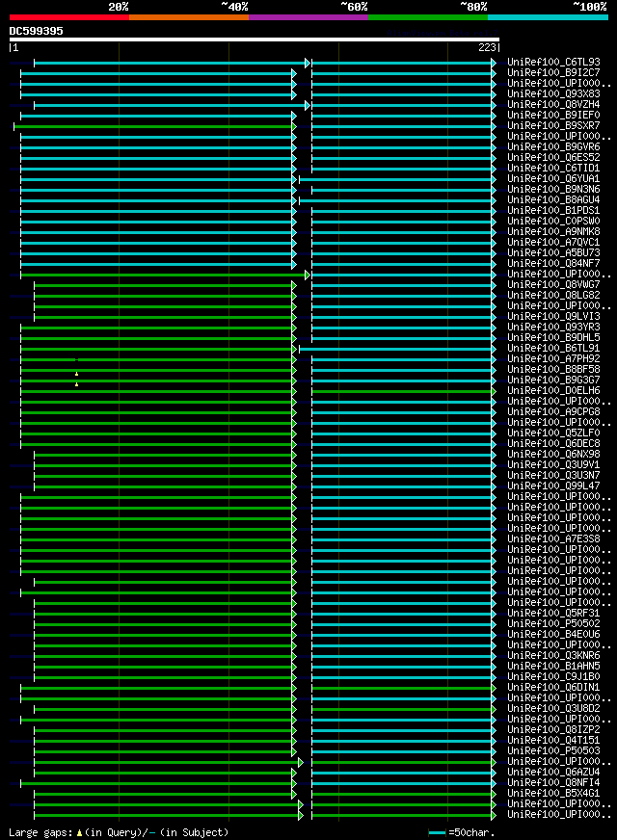Image resolution: width=617 pixels, height=840 pixels.
Task: Select hit label UniRef100_B8AGU4
Action: (553, 199)
